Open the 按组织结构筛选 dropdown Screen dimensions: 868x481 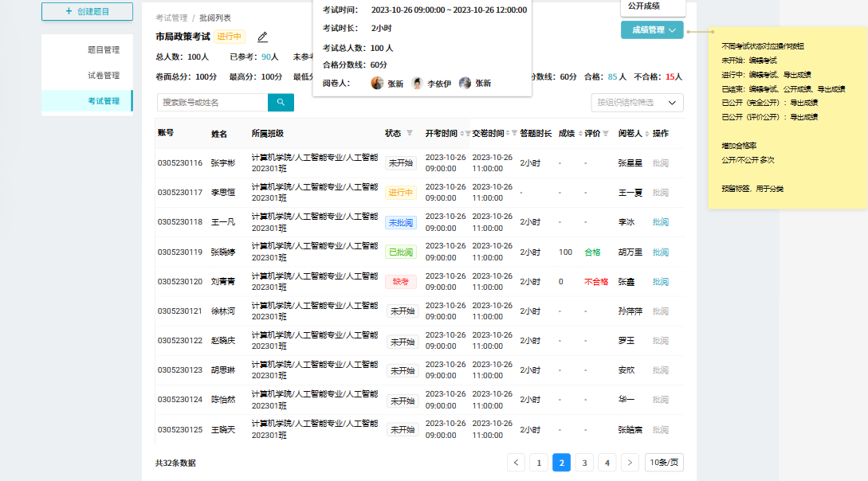coord(637,103)
